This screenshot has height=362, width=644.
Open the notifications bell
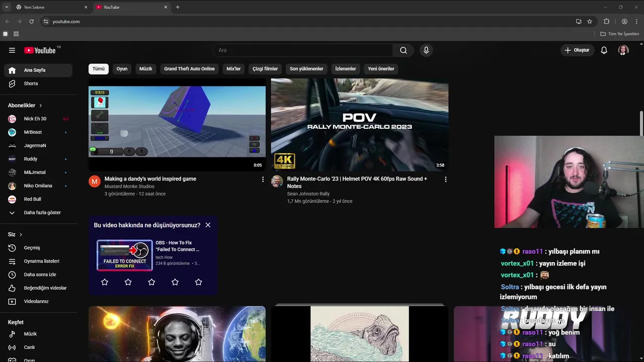(604, 50)
